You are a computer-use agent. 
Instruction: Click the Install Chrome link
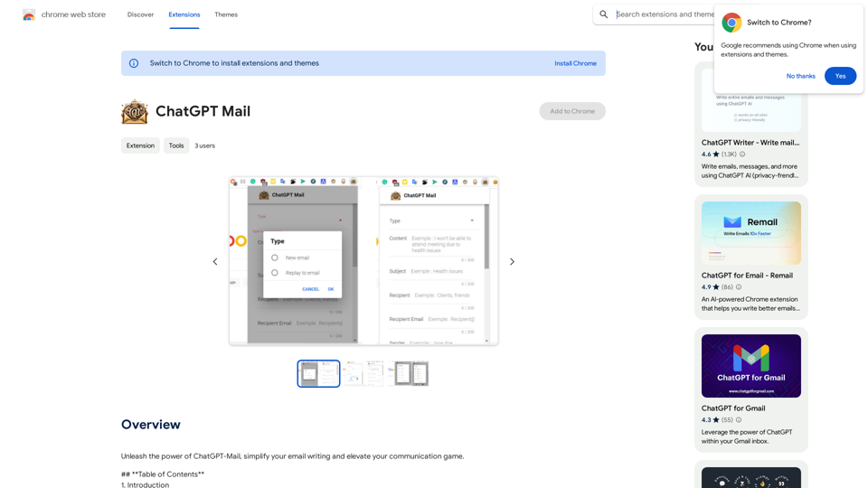[x=576, y=63]
